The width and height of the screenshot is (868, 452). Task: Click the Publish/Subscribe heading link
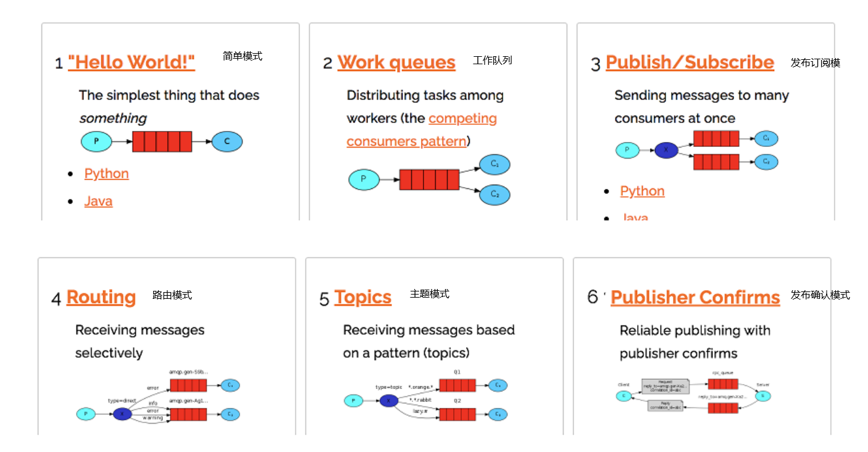[690, 62]
